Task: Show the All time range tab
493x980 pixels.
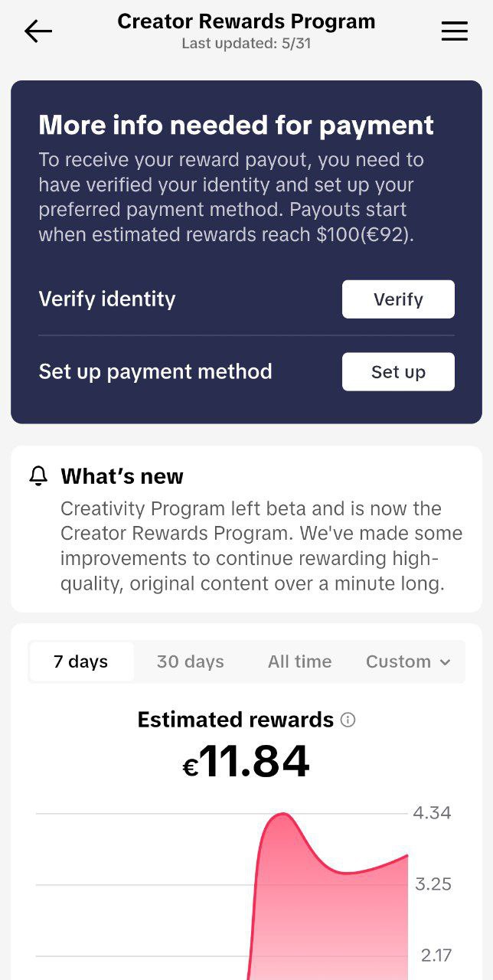Action: 300,661
